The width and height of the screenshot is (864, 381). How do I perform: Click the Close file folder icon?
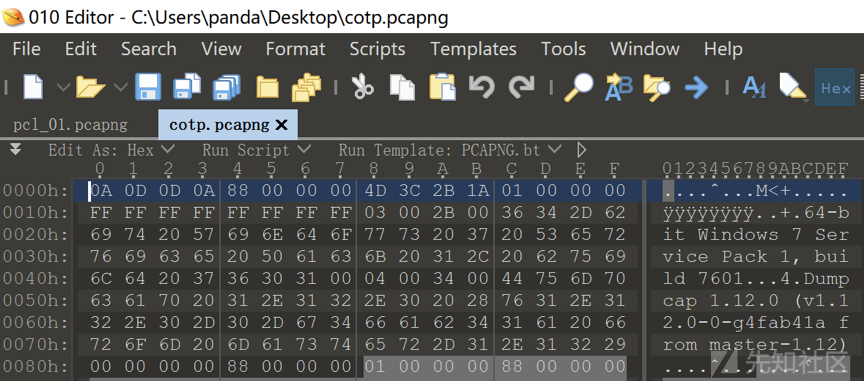click(x=268, y=87)
